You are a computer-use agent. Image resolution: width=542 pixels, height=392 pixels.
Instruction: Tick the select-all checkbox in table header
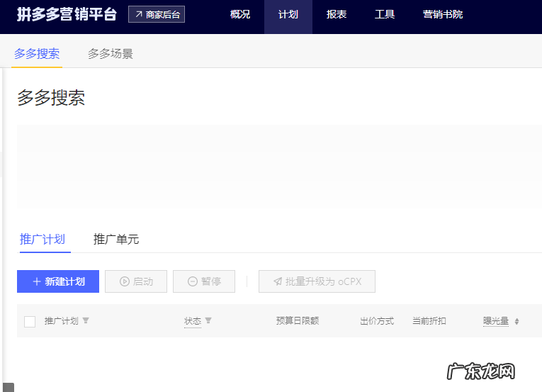[30, 321]
